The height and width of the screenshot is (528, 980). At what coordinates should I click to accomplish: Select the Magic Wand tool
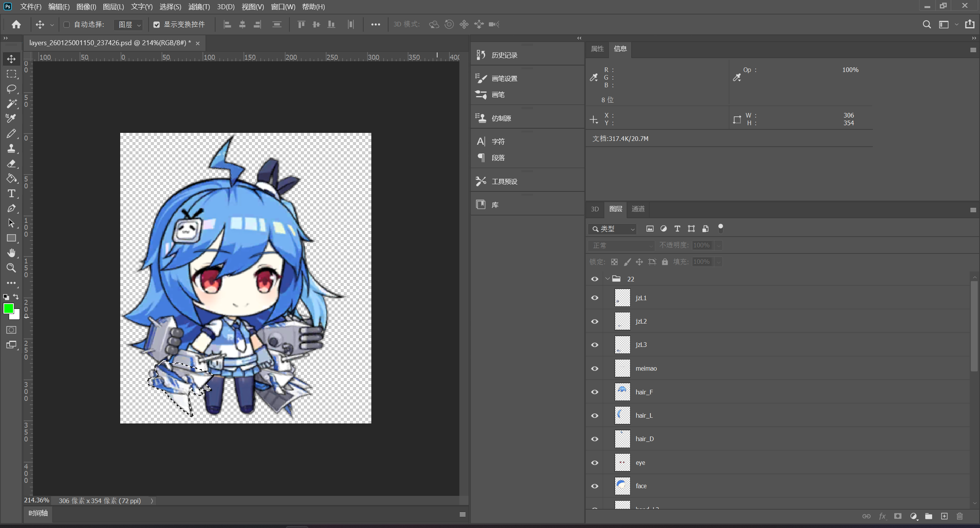click(11, 104)
